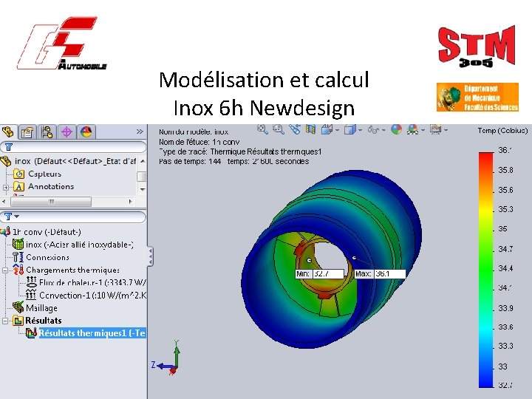The width and height of the screenshot is (532, 399).
Task: Click the Edit Appearance color sphere icon
Action: tap(396, 129)
